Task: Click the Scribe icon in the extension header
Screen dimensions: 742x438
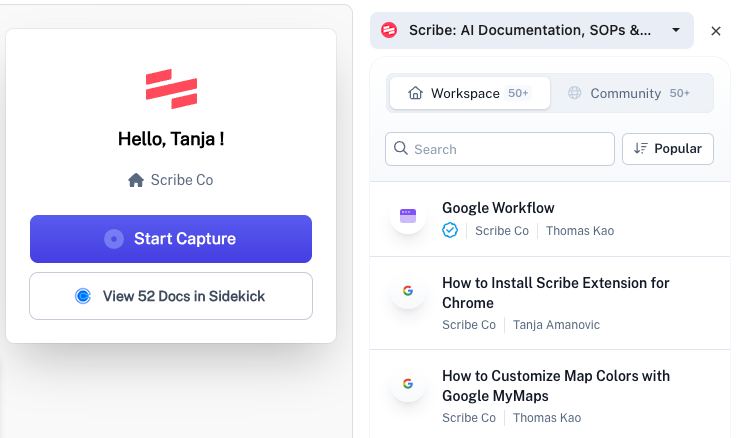Action: pos(390,30)
